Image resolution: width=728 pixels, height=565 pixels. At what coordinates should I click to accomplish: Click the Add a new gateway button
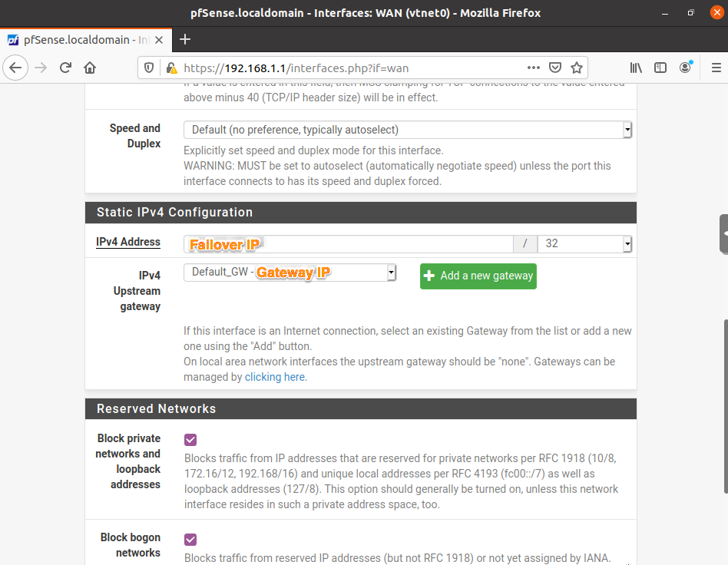(x=478, y=276)
